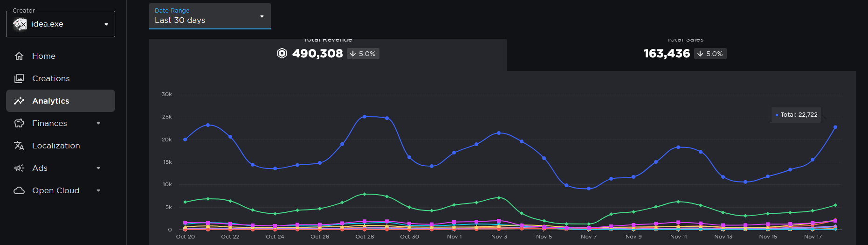
Task: Expand the Open Cloud submenu arrow
Action: point(98,190)
